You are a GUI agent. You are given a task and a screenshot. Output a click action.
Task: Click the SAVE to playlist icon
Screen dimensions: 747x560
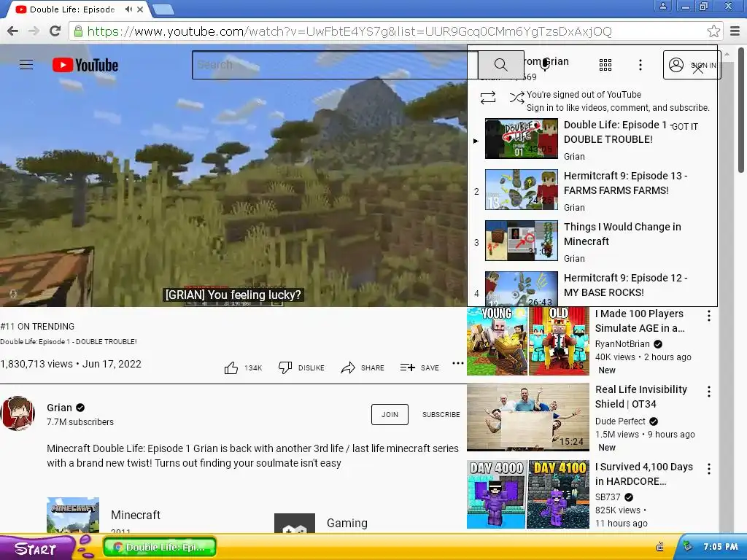coord(407,367)
